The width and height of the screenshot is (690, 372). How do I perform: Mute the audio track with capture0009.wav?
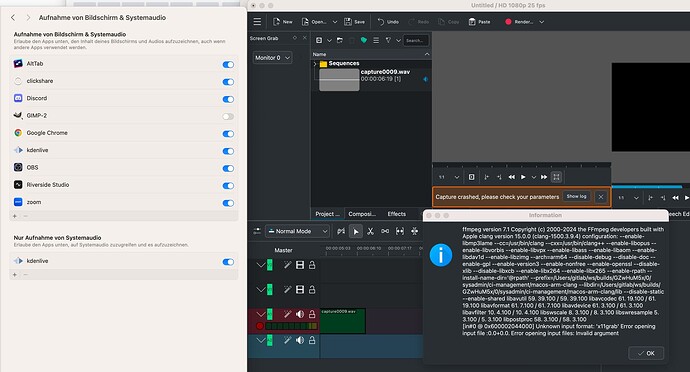pyautogui.click(x=300, y=314)
